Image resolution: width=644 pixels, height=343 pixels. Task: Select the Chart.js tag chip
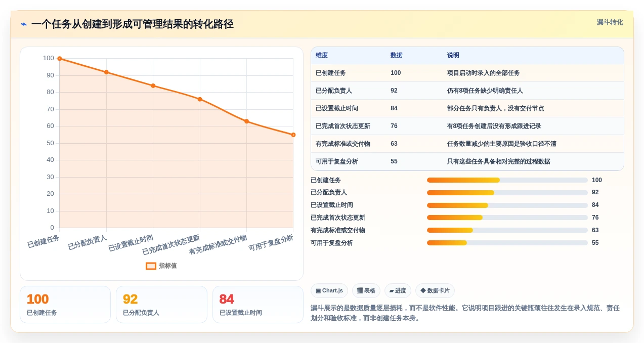coord(329,290)
